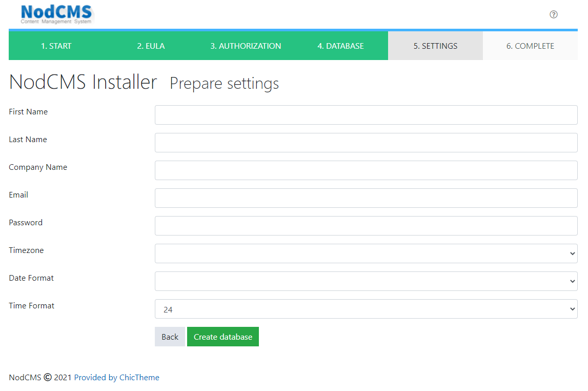Image resolution: width=588 pixels, height=391 pixels.
Task: Focus the First Name input field
Action: click(x=366, y=115)
